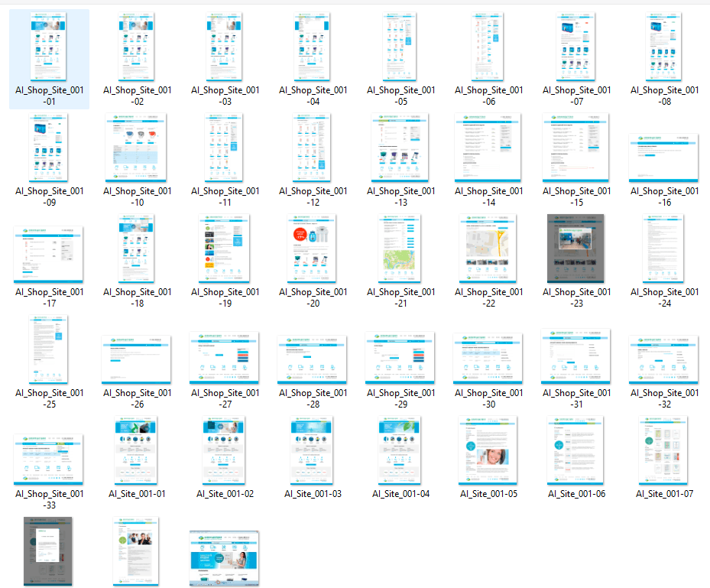The image size is (710, 588).
Task: Select file AI_Site_001-02
Action: (224, 450)
